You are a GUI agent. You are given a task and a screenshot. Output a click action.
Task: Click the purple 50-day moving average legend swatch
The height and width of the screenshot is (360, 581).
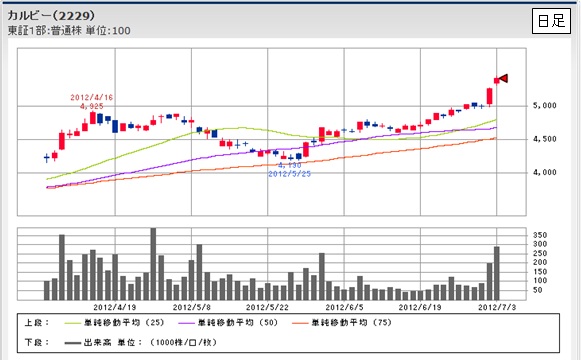(186, 323)
